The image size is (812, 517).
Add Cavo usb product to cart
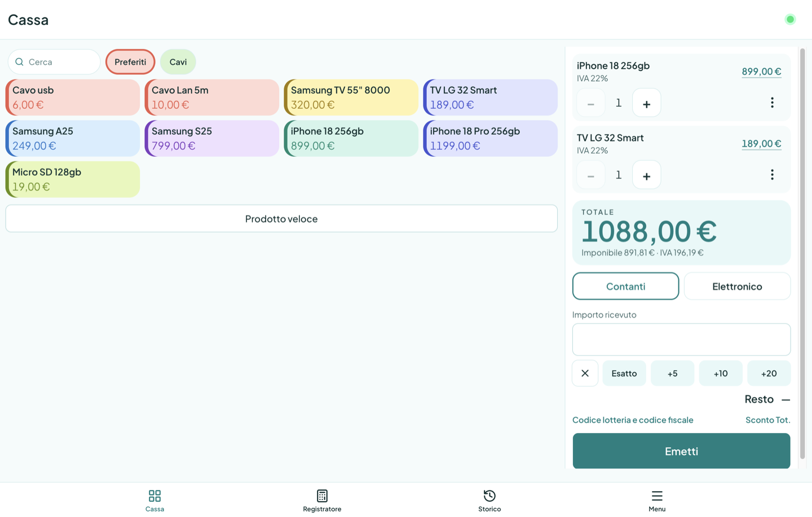point(73,97)
